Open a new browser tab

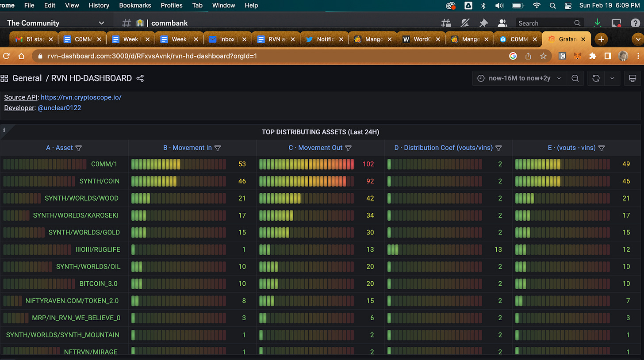point(601,39)
